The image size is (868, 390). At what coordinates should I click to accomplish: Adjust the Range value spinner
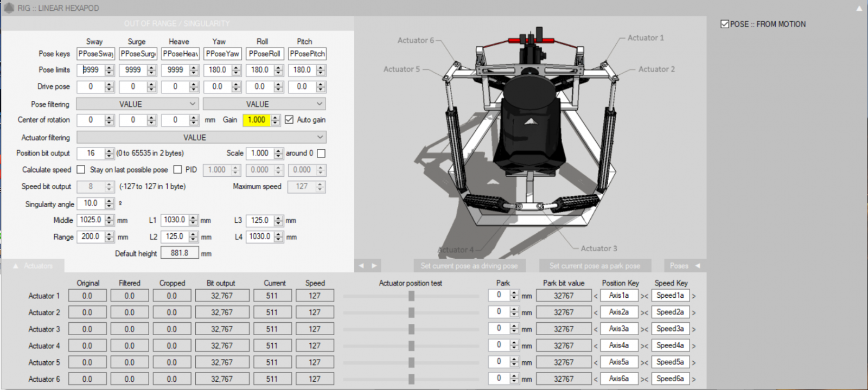109,236
